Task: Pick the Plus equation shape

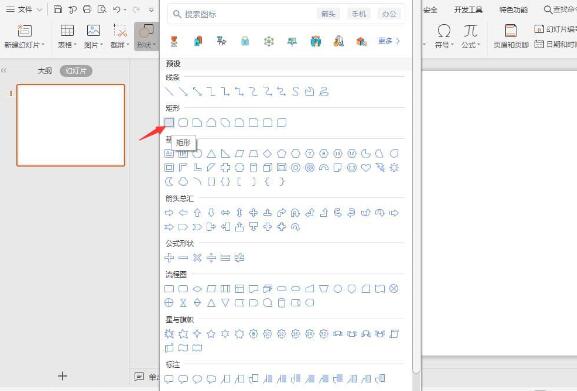Action: pyautogui.click(x=169, y=257)
